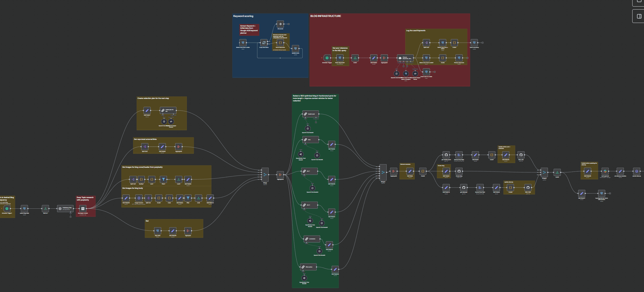644x292 pixels.
Task: Open the get sitemap1 GitHub node
Action: (x=463, y=187)
